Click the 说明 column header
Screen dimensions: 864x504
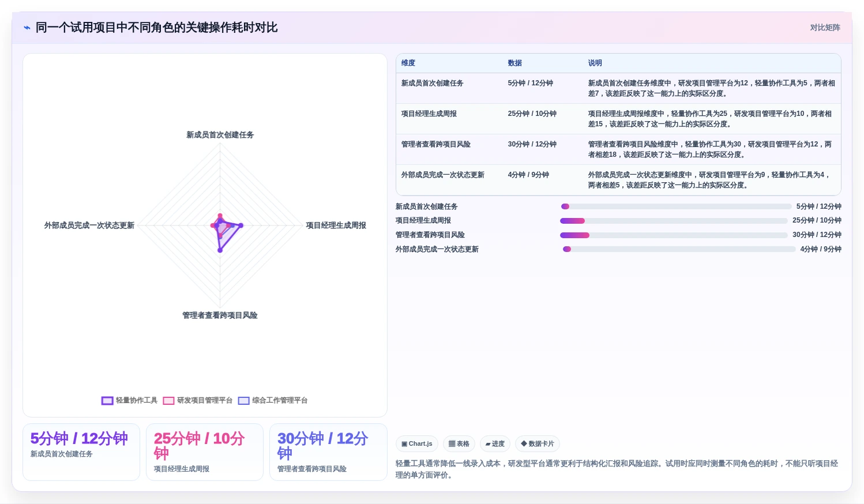[x=595, y=63]
